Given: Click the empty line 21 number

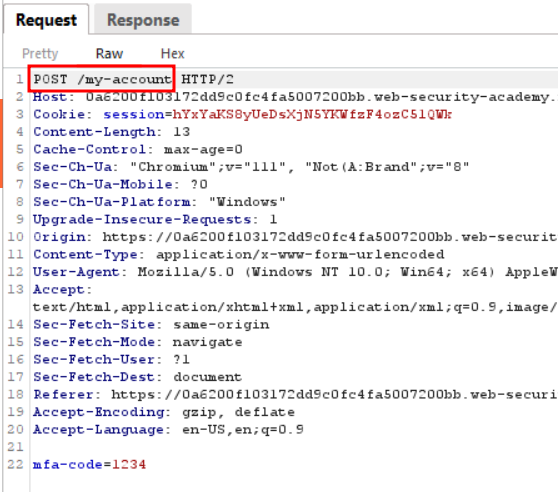Looking at the screenshot, I should (15, 446).
